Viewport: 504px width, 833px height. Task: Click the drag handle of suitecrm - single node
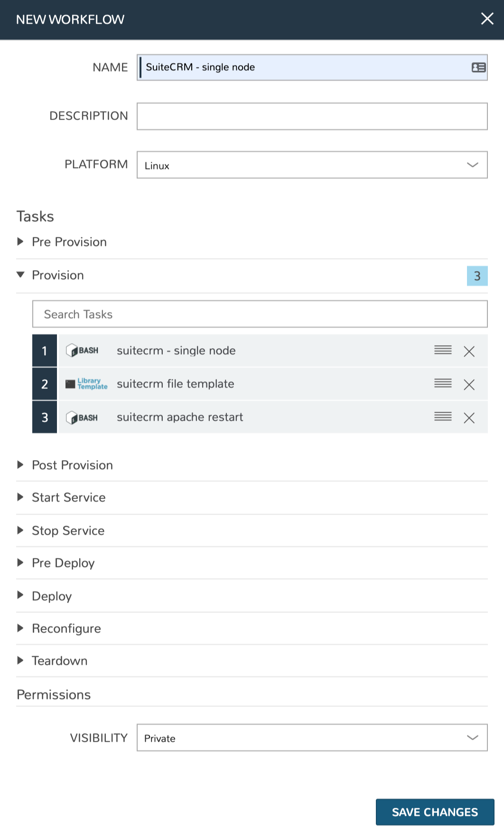[443, 350]
